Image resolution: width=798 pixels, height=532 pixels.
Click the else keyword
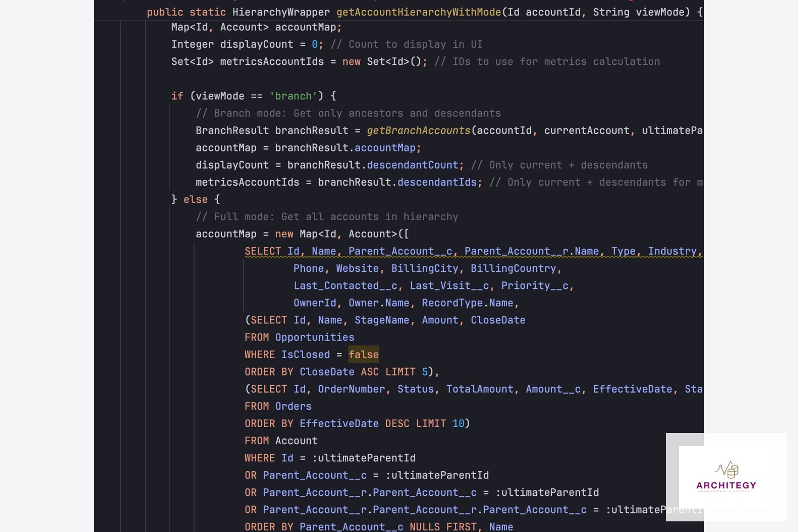(x=195, y=199)
